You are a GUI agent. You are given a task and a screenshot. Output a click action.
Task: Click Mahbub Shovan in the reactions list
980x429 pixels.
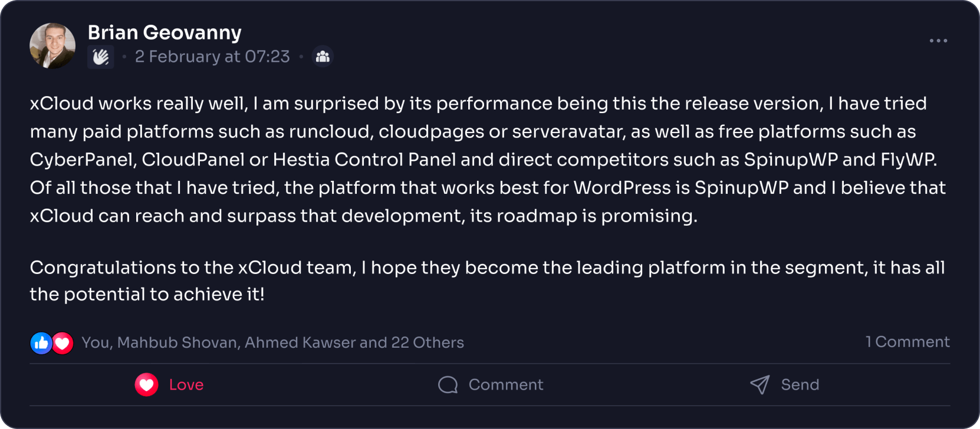click(x=177, y=342)
